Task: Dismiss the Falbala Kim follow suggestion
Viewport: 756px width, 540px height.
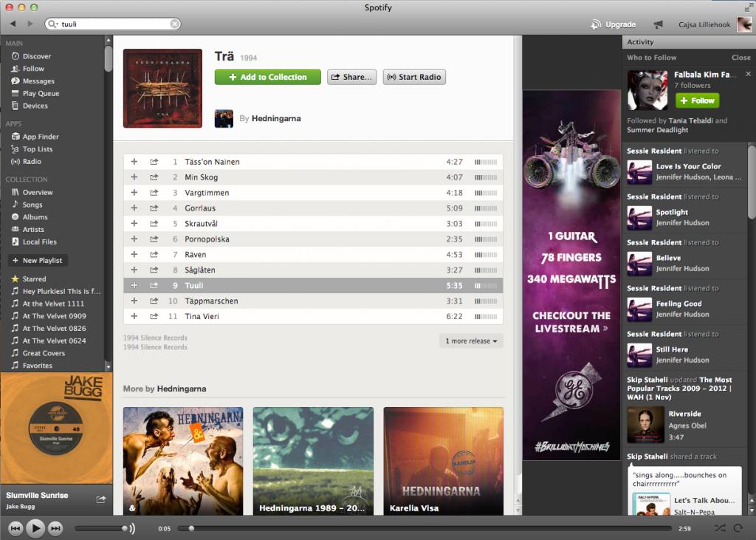Action: 748,75
